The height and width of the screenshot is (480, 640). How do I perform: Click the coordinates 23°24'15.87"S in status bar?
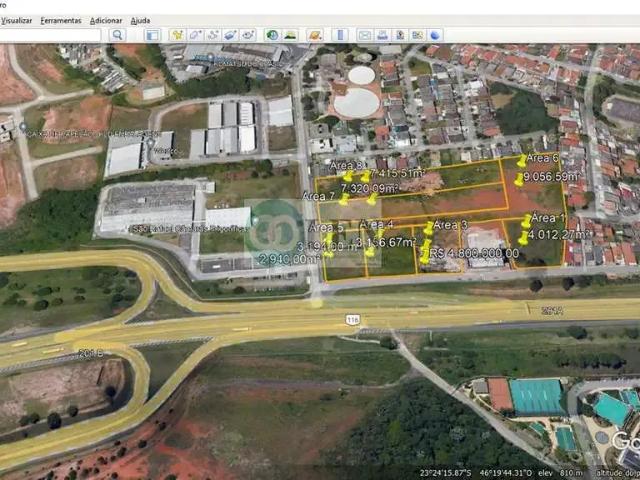[445, 473]
